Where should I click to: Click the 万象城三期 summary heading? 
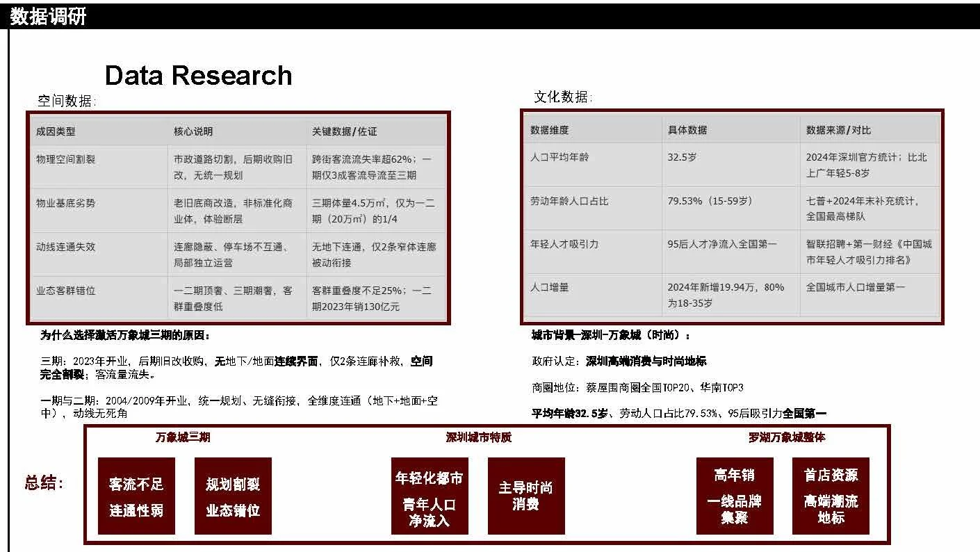[183, 437]
